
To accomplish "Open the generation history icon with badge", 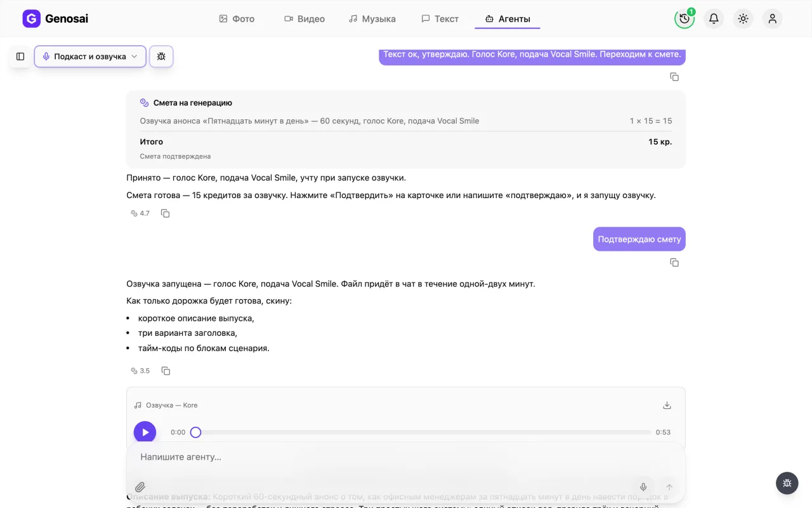I will (684, 19).
